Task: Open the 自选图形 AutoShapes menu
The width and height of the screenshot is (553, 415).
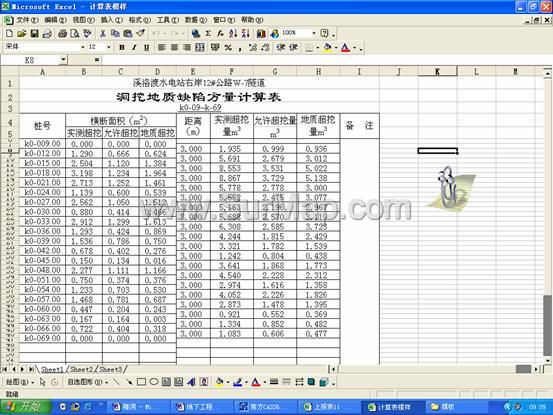Action: [x=87, y=382]
